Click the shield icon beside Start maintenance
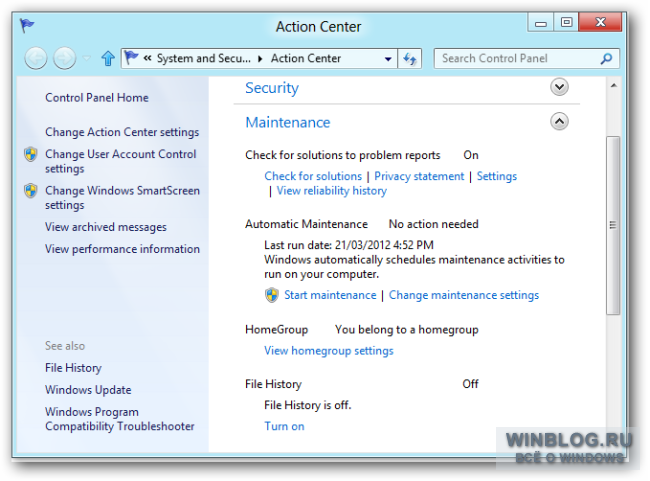The image size is (650, 481). tap(272, 295)
